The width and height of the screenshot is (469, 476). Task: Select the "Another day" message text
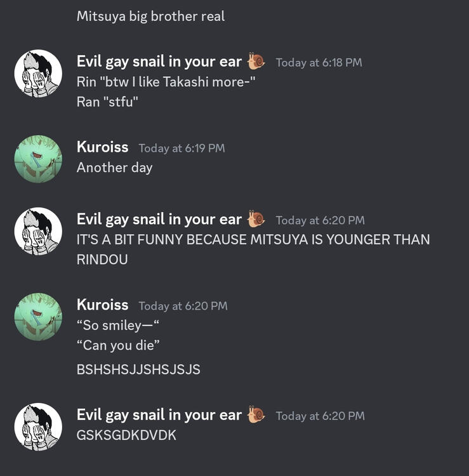[114, 168]
